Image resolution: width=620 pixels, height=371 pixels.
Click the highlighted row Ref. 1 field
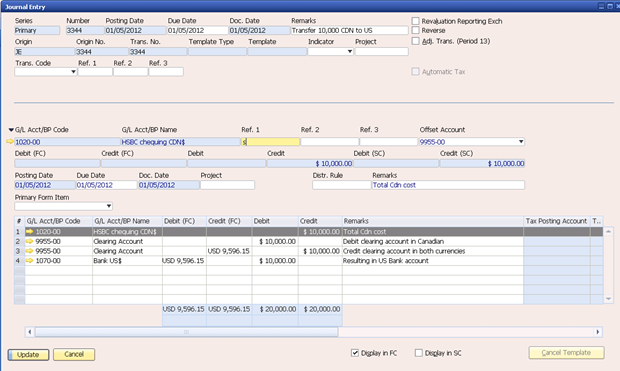(270, 142)
